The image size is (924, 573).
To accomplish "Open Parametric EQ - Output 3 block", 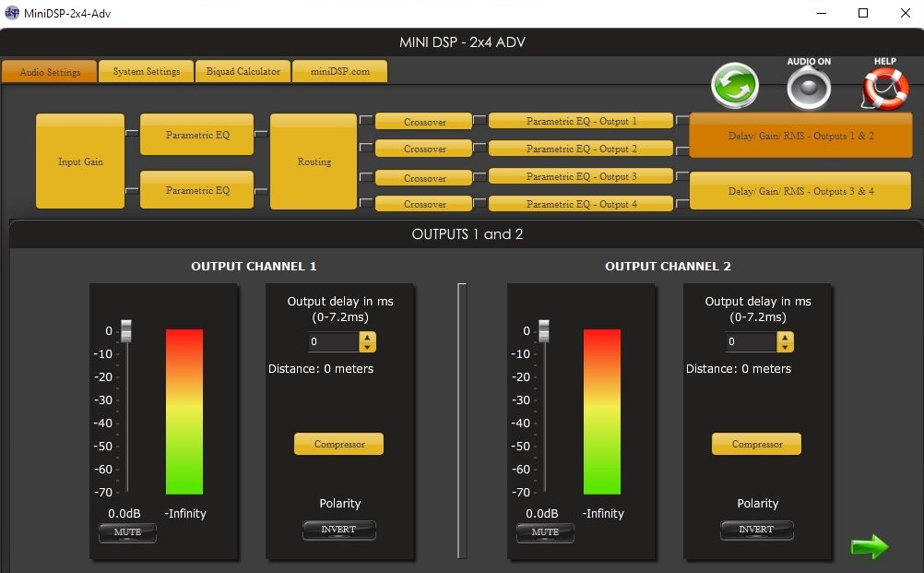I will pos(581,176).
